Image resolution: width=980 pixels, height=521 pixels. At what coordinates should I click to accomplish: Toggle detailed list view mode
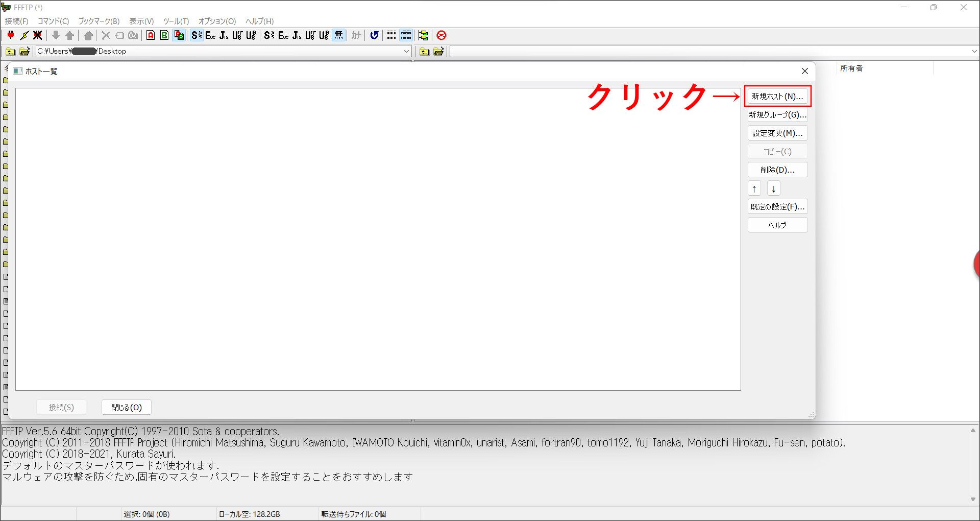click(406, 35)
